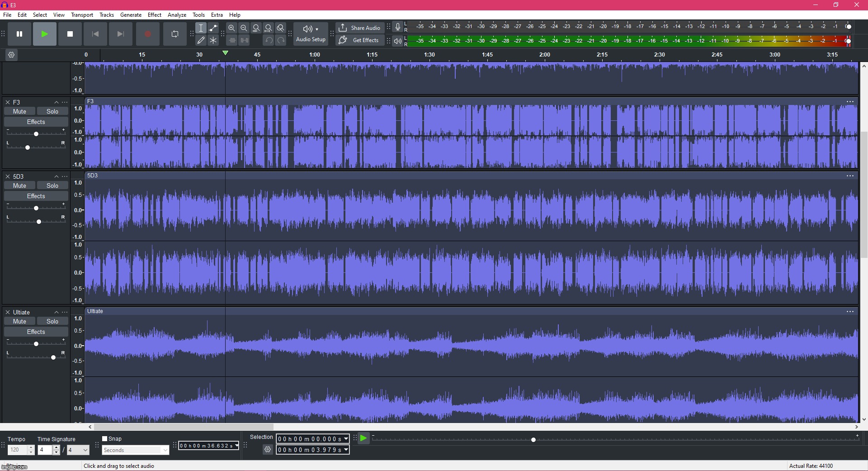Select the Selection (I-beam) tool
This screenshot has height=471, width=868.
tap(201, 28)
